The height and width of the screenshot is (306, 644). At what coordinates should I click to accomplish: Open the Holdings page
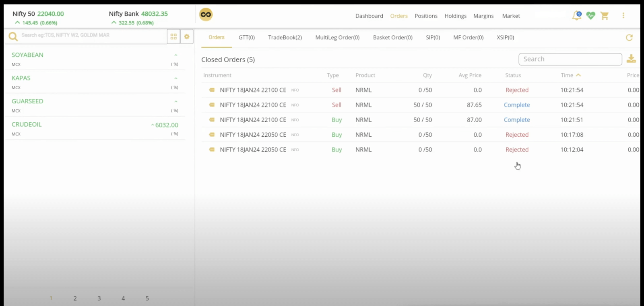455,16
